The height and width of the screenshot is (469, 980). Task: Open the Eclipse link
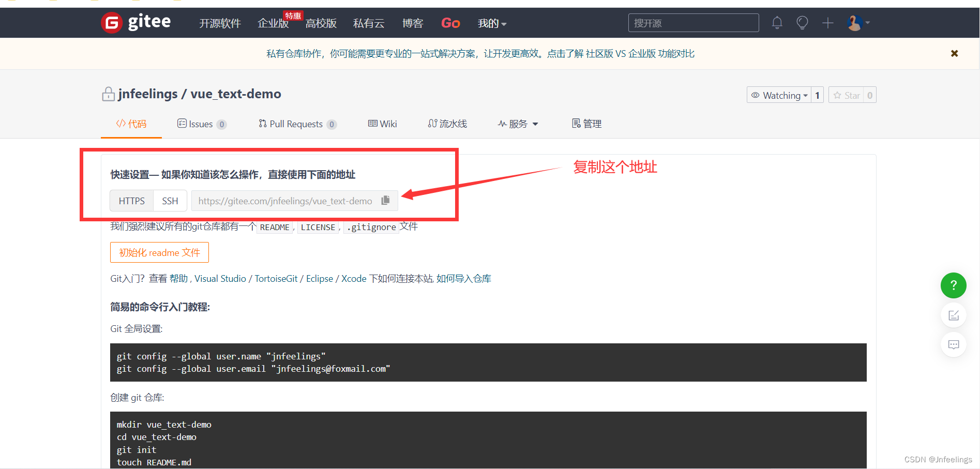(x=320, y=279)
